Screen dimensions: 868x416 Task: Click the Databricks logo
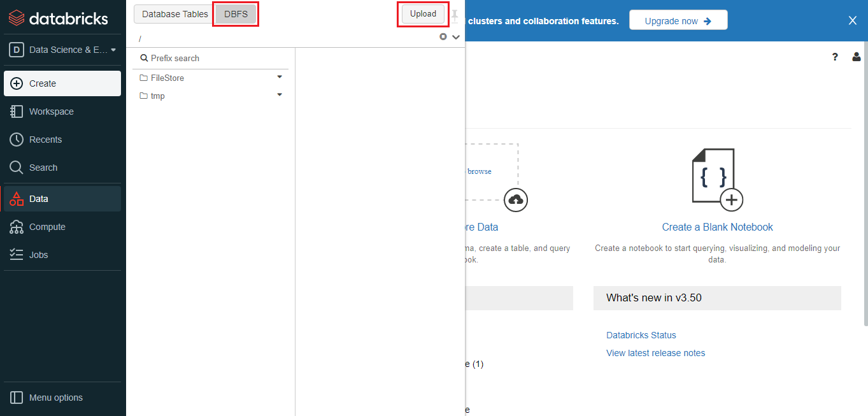point(59,18)
